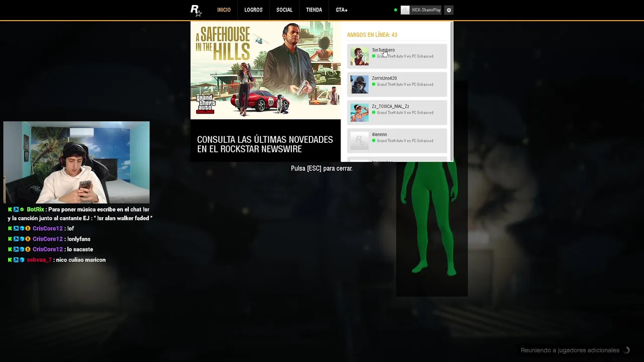Image resolution: width=644 pixels, height=362 pixels.
Task: Select friend TonTumbero in the list
Action: click(397, 56)
